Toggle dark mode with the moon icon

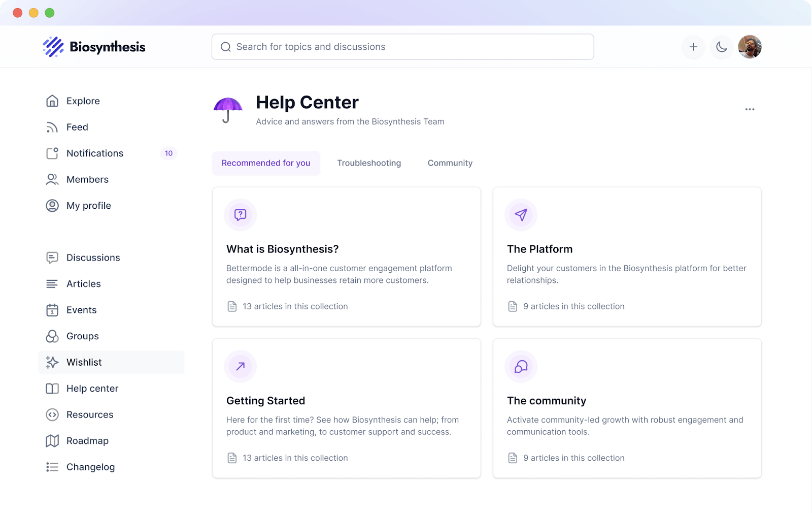(x=721, y=47)
